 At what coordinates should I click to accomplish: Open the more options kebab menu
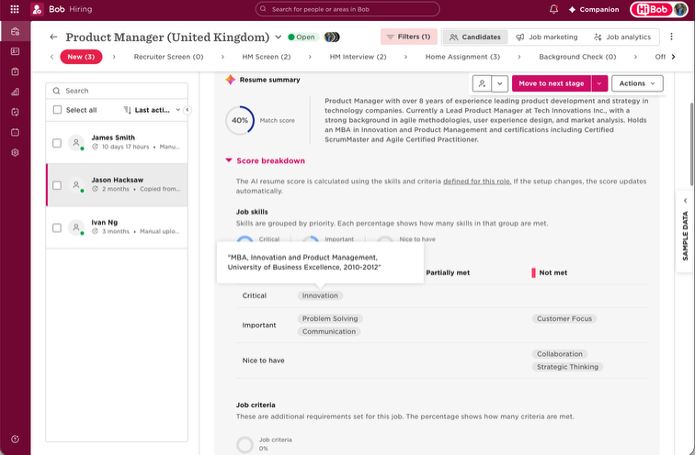671,37
